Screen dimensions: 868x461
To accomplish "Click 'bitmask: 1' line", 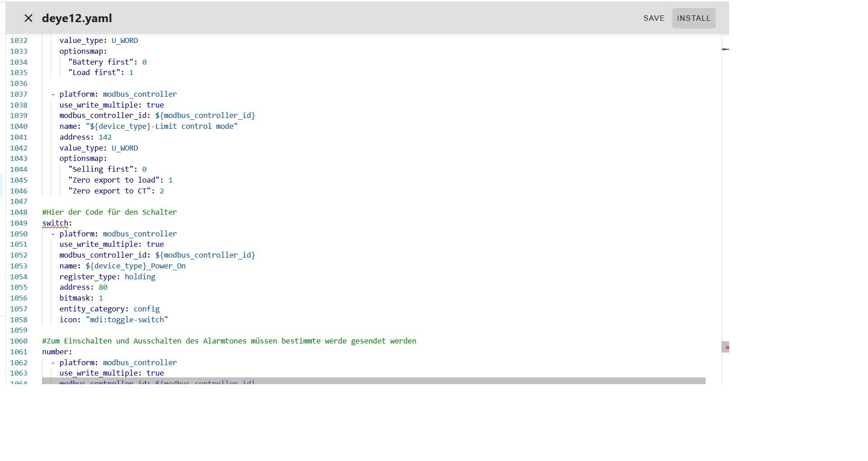I will pos(81,298).
